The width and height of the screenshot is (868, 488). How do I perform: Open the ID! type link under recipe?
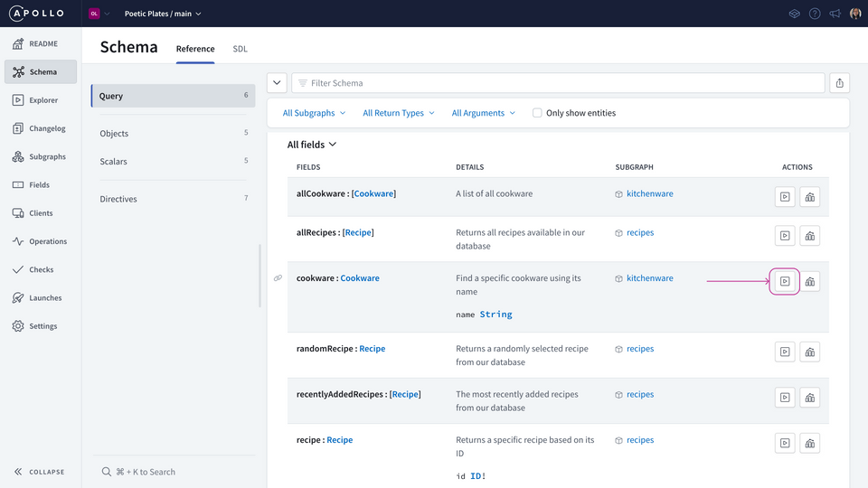click(478, 476)
